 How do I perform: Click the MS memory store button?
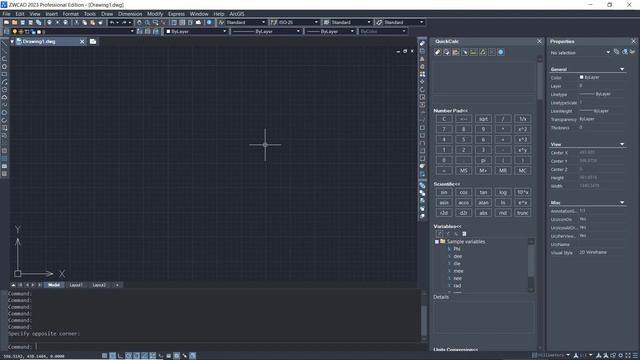(464, 171)
